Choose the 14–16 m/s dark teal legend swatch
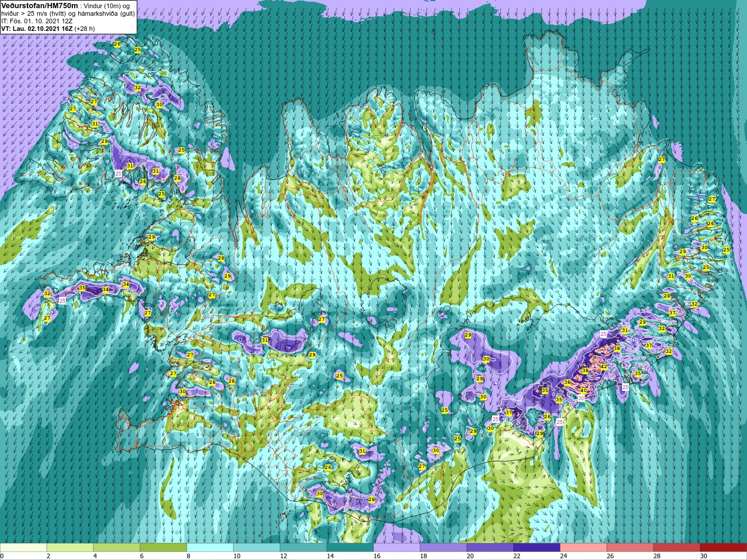Viewport: 747px width, 560px height. tap(350, 548)
